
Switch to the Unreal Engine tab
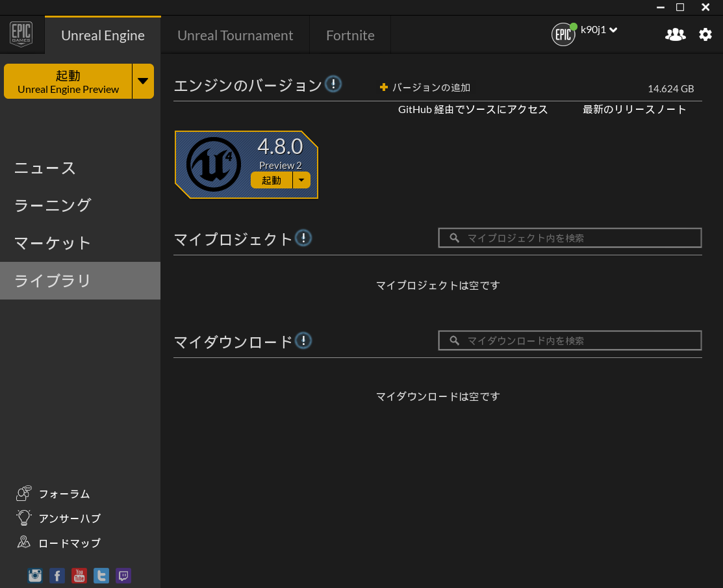click(103, 36)
